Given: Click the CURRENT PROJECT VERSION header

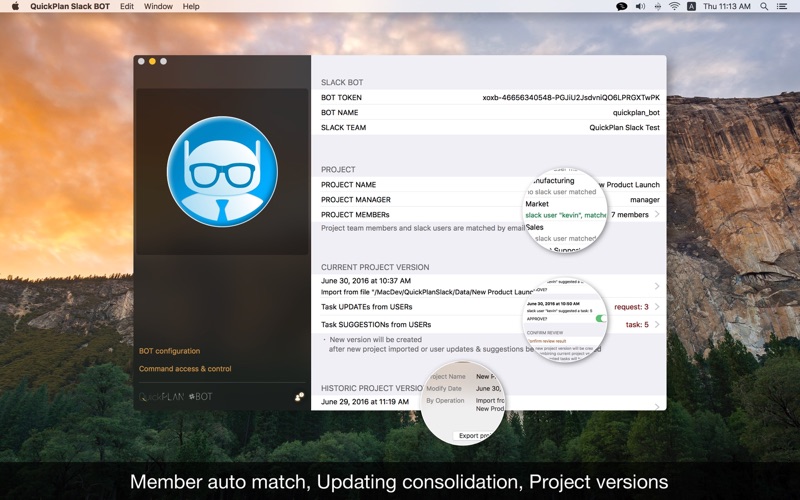Looking at the screenshot, I should coord(375,267).
